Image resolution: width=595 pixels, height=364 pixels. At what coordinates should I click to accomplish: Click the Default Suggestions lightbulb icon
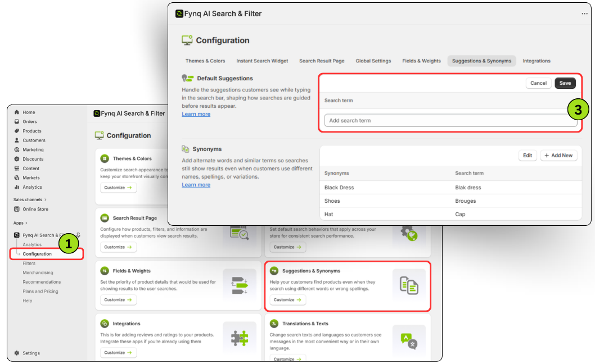187,78
